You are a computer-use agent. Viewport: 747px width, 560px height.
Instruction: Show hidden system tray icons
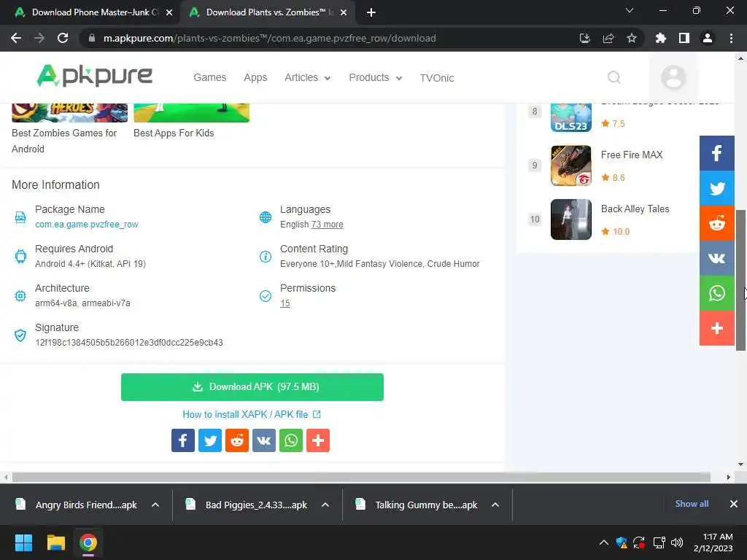pyautogui.click(x=603, y=542)
